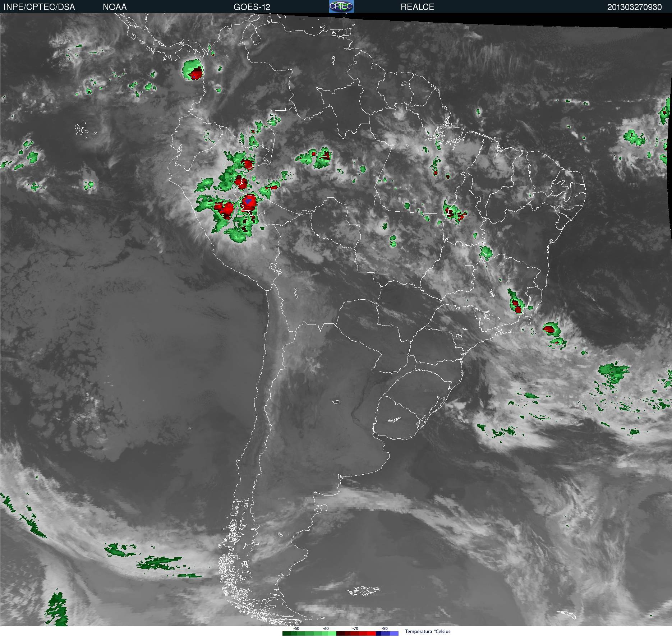
Task: Click the REALCE label in header
Action: click(x=417, y=7)
